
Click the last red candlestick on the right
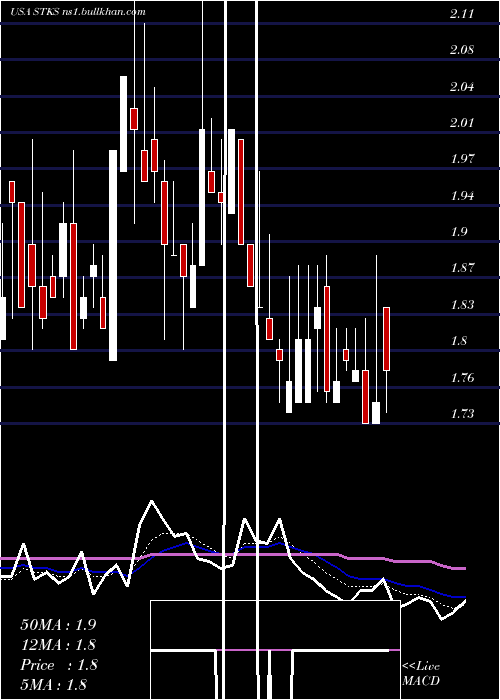(387, 339)
